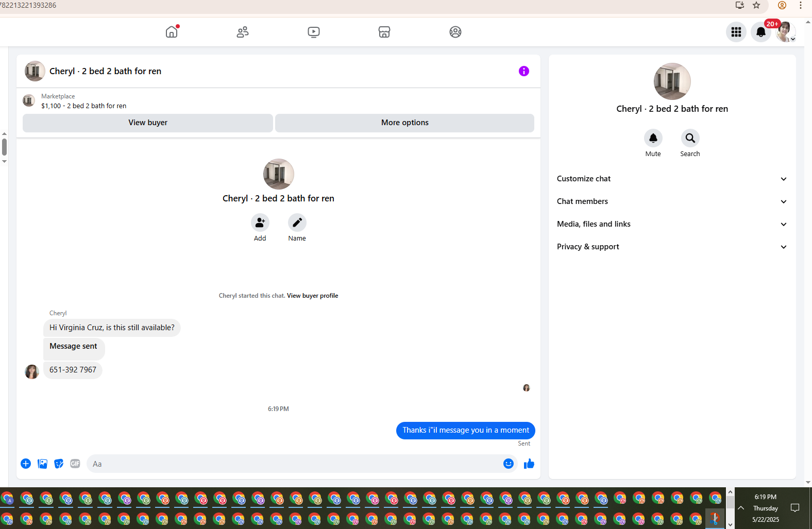
Task: Open account profile picture menu
Action: [786, 32]
